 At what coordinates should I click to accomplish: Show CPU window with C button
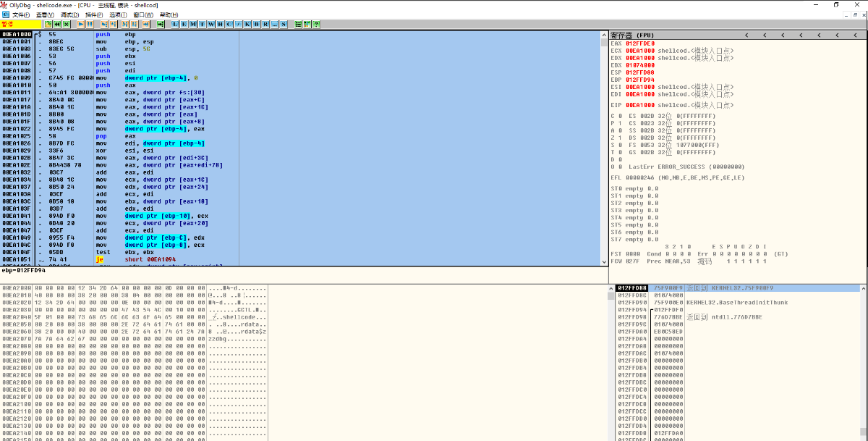point(229,24)
